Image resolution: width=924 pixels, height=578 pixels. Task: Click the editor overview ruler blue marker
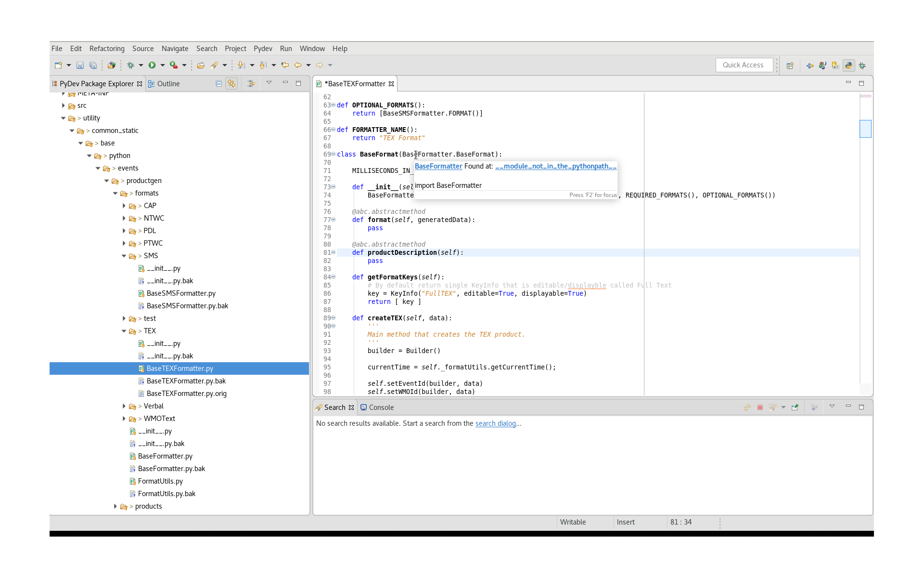coord(865,129)
